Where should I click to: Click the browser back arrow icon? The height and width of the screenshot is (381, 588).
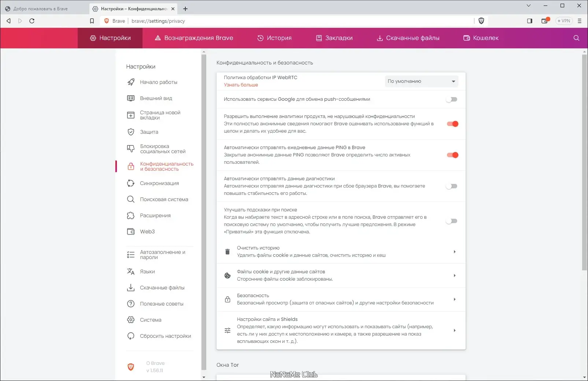click(x=8, y=21)
